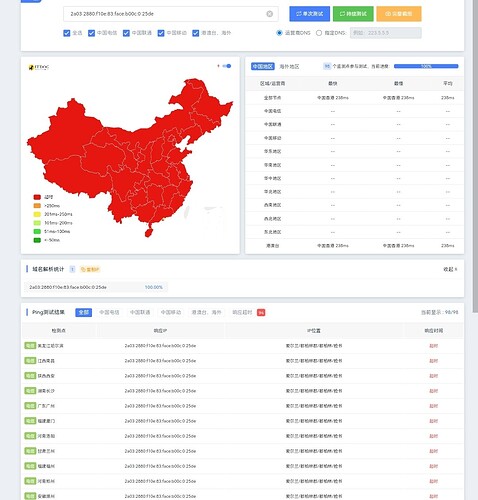This screenshot has width=478, height=500.
Task: Click the 检测点 column header
Action: coord(59,331)
